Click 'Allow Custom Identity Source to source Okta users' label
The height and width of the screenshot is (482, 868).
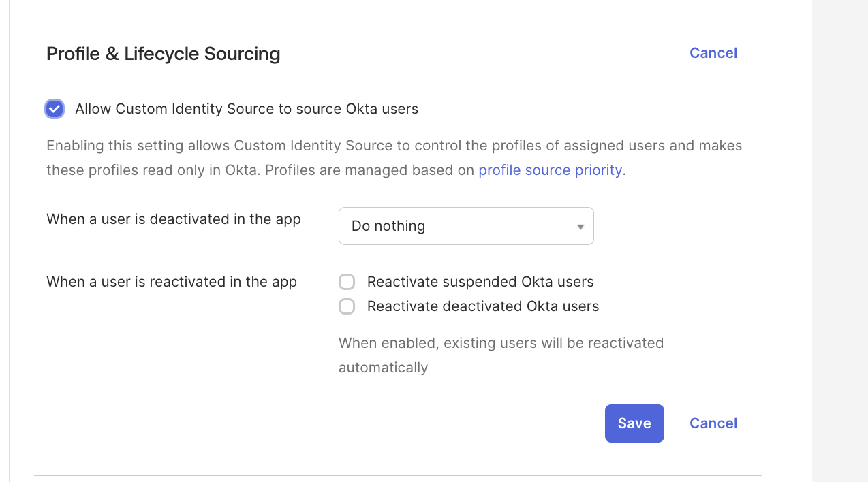pos(247,109)
